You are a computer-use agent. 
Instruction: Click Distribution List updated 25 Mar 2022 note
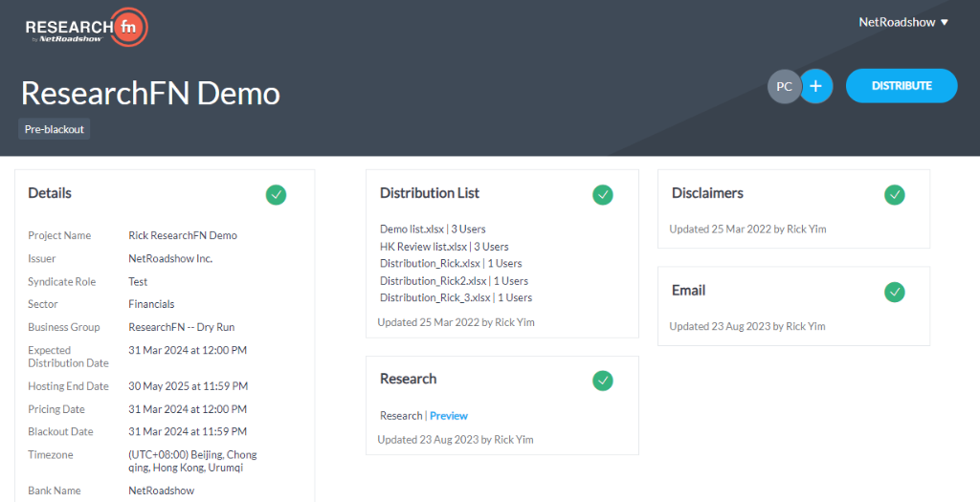click(x=457, y=323)
